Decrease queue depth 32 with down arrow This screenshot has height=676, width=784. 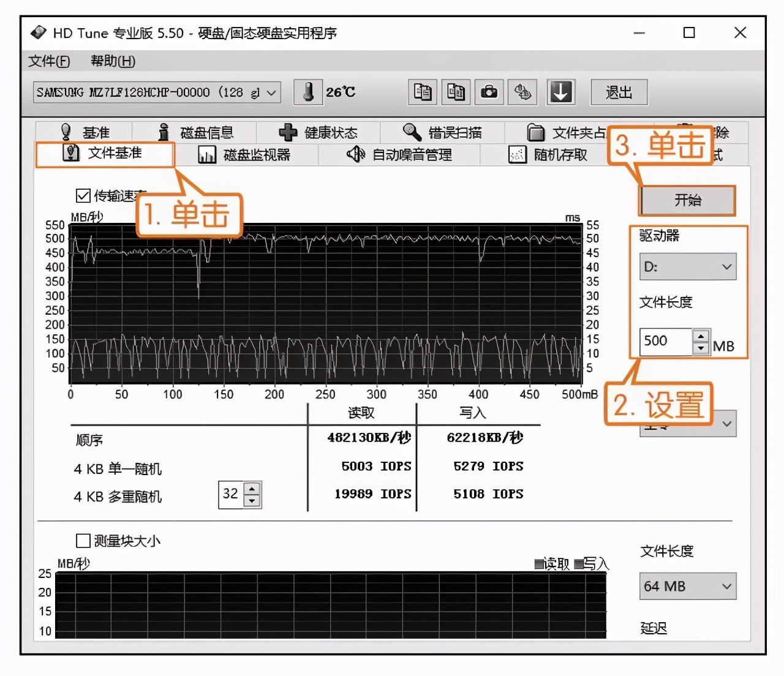(252, 501)
